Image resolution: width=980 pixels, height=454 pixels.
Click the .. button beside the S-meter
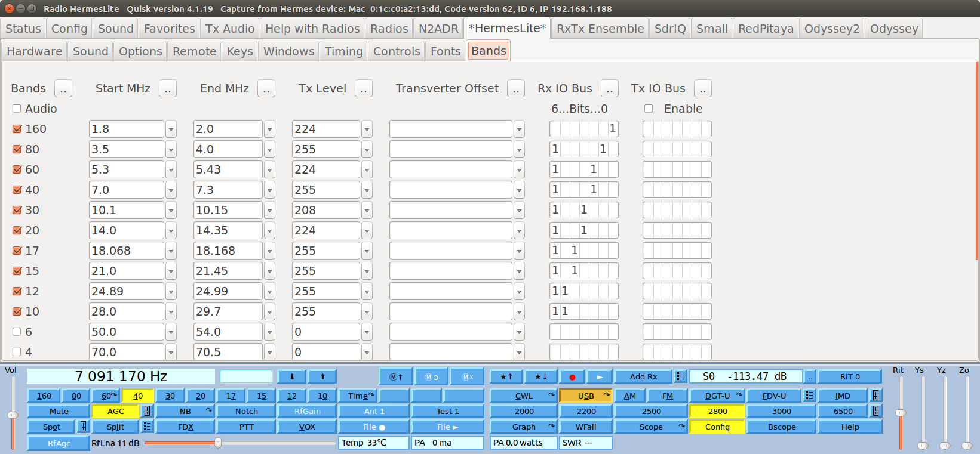(810, 376)
